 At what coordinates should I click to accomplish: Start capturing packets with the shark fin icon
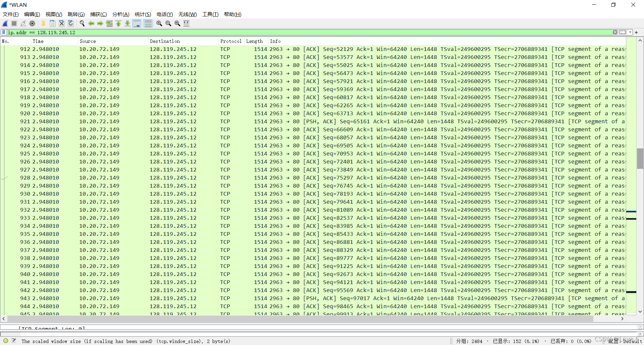coord(5,23)
